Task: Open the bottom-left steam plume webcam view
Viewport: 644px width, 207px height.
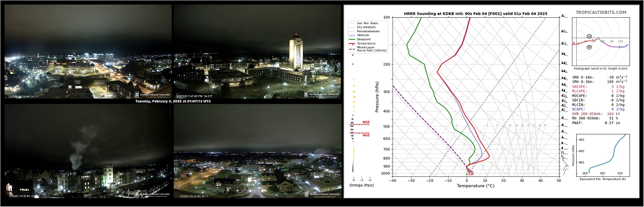Action: [x=88, y=151]
